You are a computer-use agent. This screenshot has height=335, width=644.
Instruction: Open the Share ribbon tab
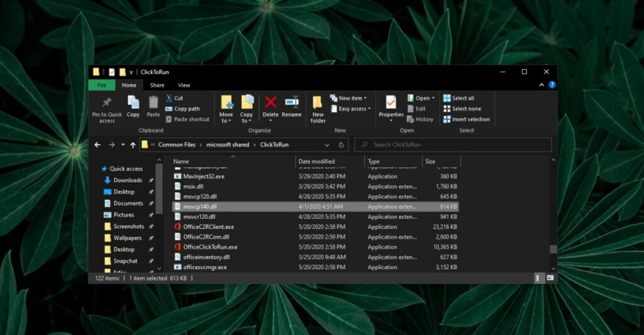click(157, 85)
